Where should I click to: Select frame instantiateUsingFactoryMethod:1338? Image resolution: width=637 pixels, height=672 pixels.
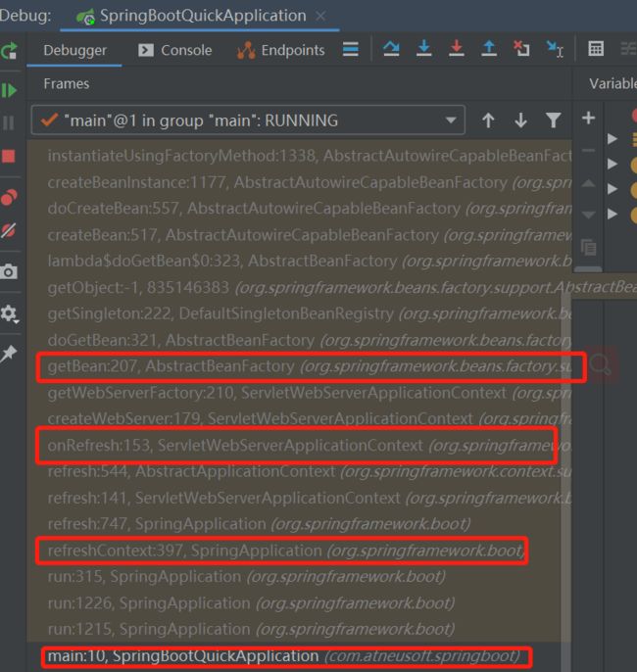click(x=300, y=156)
